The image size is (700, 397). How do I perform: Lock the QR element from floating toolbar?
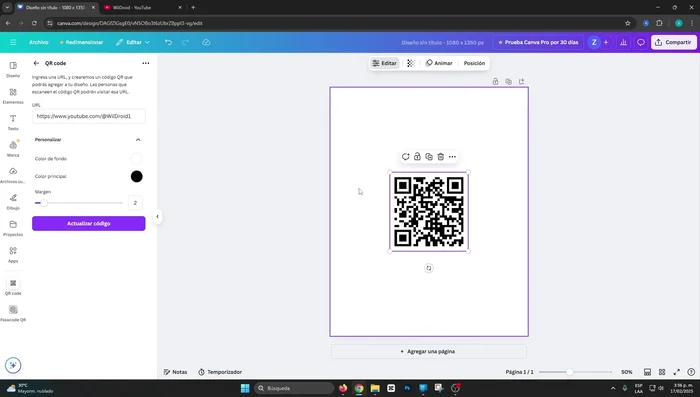point(417,156)
